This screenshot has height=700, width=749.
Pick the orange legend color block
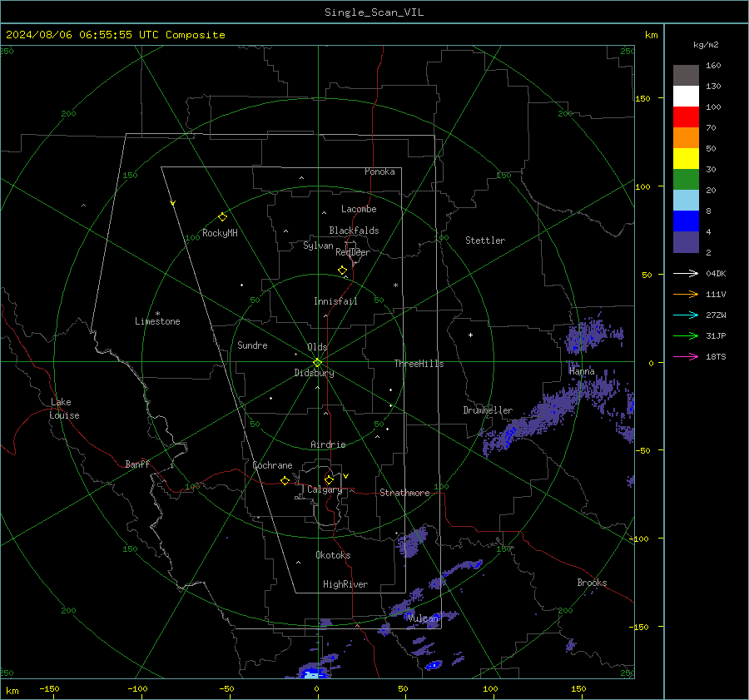pyautogui.click(x=686, y=137)
